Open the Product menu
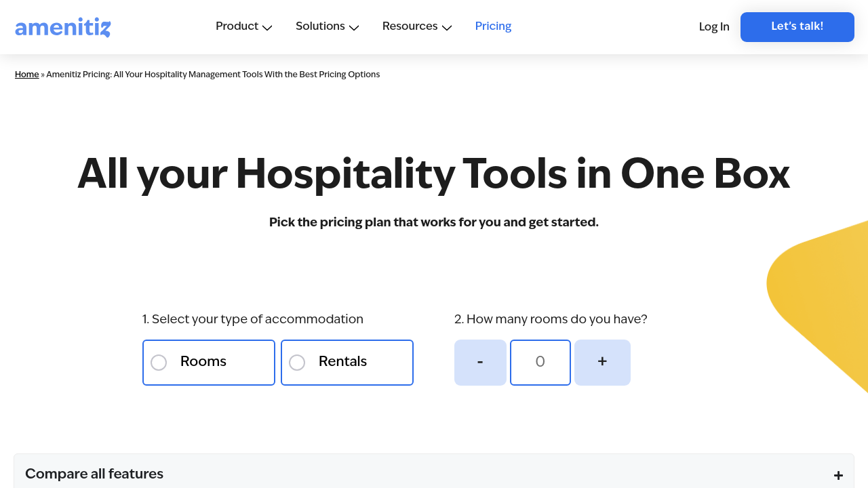Viewport: 868px width, 488px height. 237,26
